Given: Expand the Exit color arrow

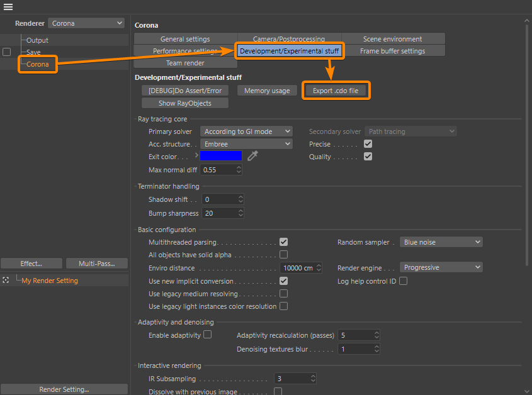Looking at the screenshot, I should (x=196, y=155).
